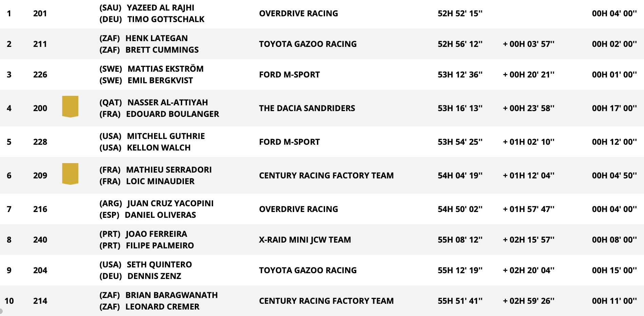Click Joao Ferreira driver name

[156, 234]
